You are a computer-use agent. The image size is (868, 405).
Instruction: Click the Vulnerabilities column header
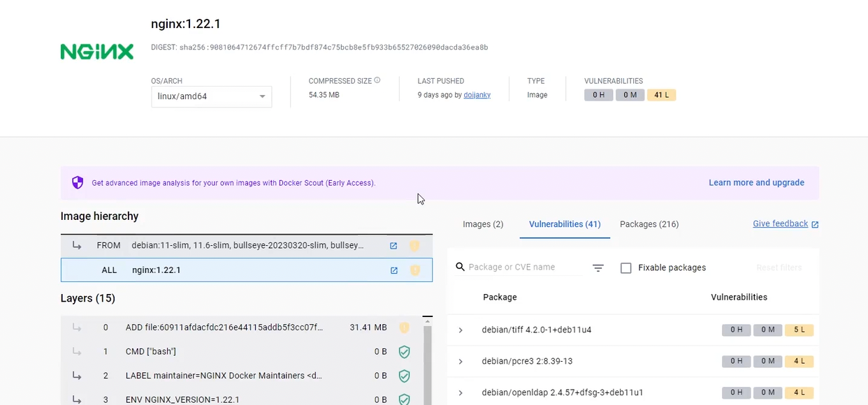pyautogui.click(x=739, y=297)
